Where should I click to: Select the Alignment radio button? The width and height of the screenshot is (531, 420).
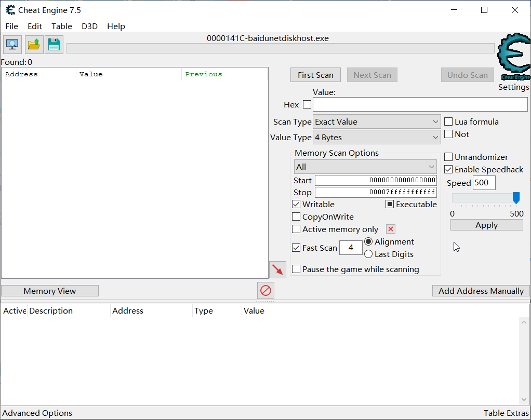point(368,241)
